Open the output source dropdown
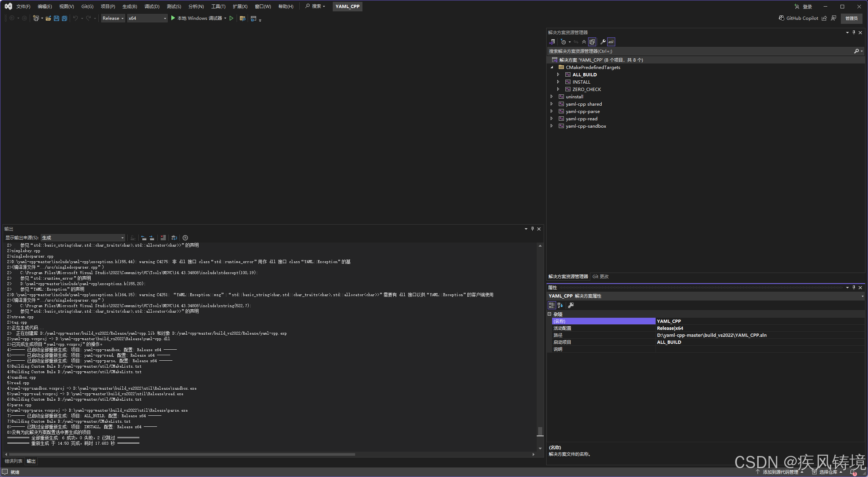The height and width of the screenshot is (477, 868). [x=83, y=238]
